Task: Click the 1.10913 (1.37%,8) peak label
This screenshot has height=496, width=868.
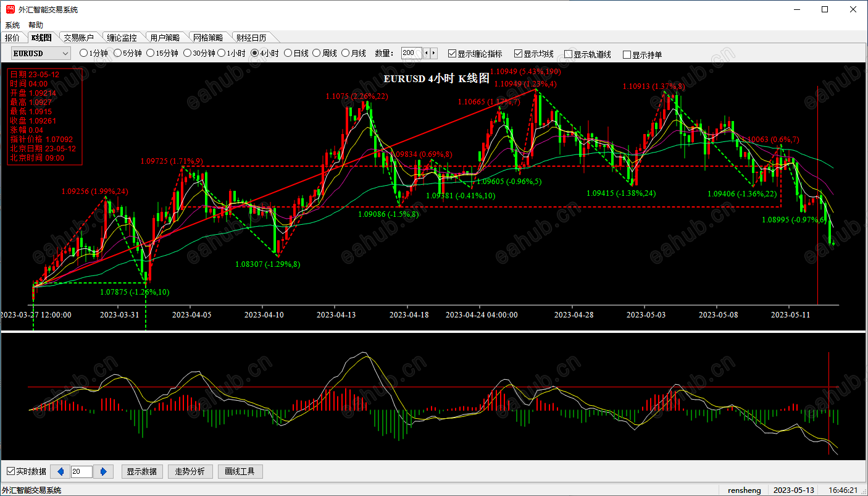Action: 653,86
